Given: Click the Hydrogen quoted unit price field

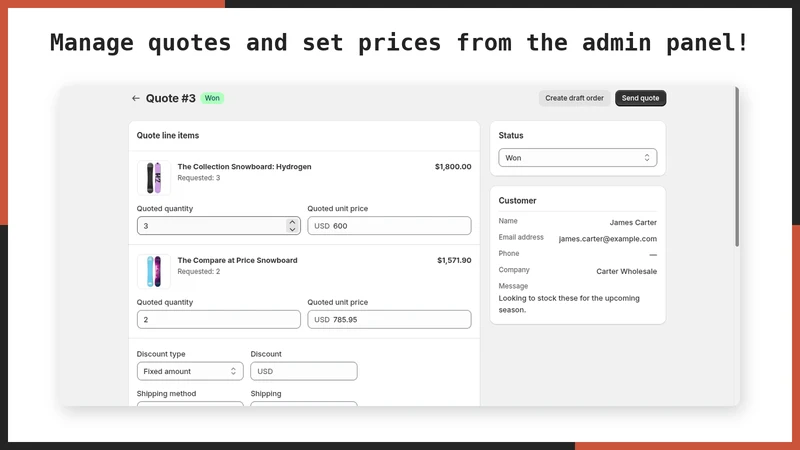Looking at the screenshot, I should (389, 226).
